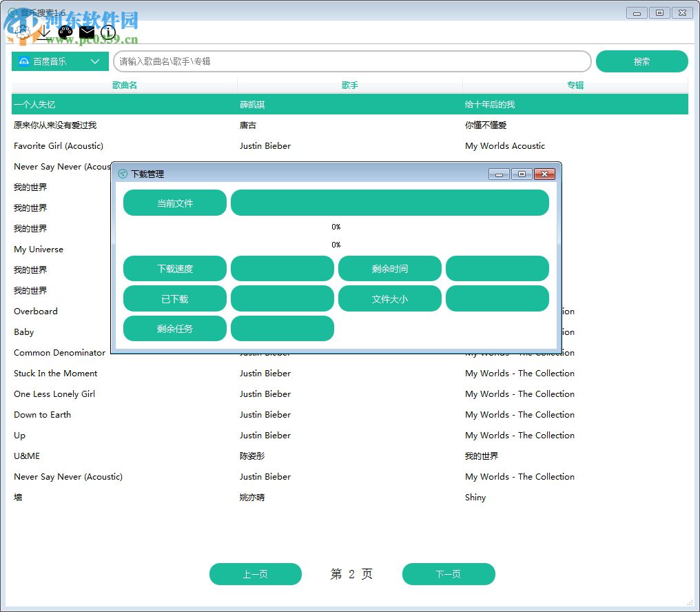Click album 我的世界 in U&ME row

482,456
